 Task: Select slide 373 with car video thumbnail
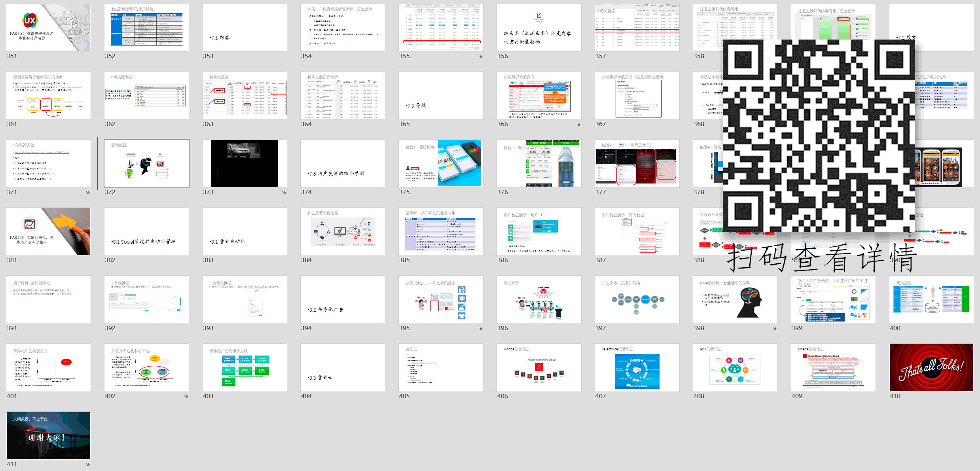(x=245, y=163)
